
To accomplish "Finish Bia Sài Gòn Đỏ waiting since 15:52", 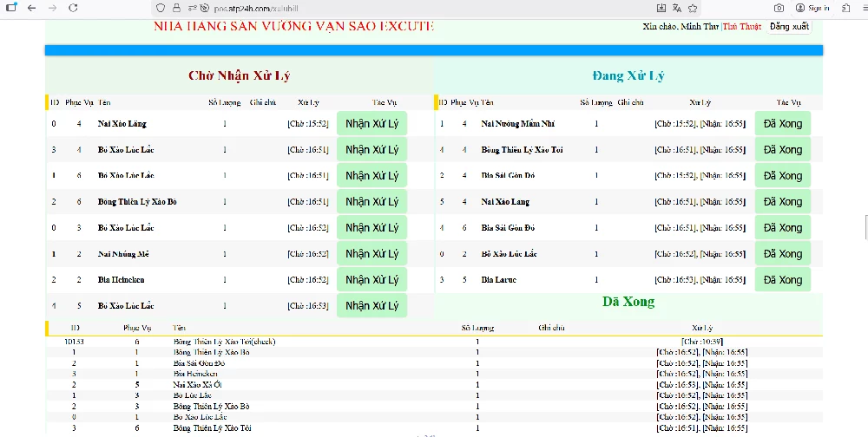I will click(783, 175).
